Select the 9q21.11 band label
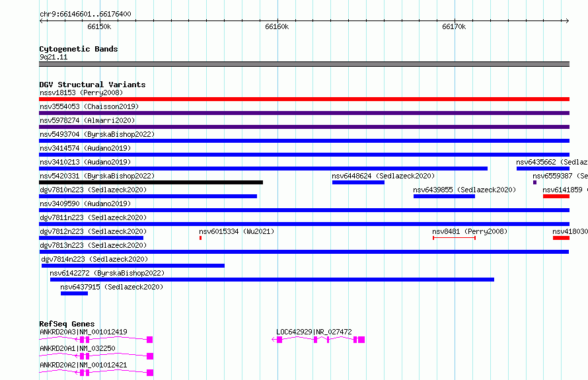Screen dimensions: 588x380 pyautogui.click(x=54, y=57)
